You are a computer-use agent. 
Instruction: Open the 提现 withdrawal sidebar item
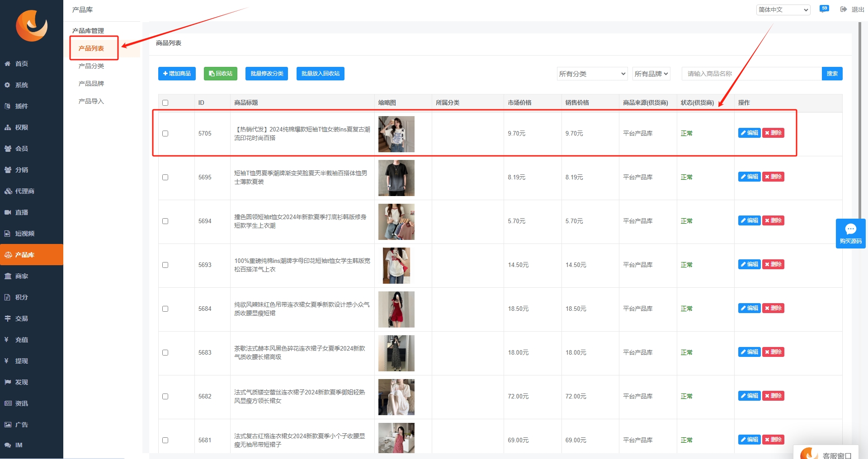point(32,361)
